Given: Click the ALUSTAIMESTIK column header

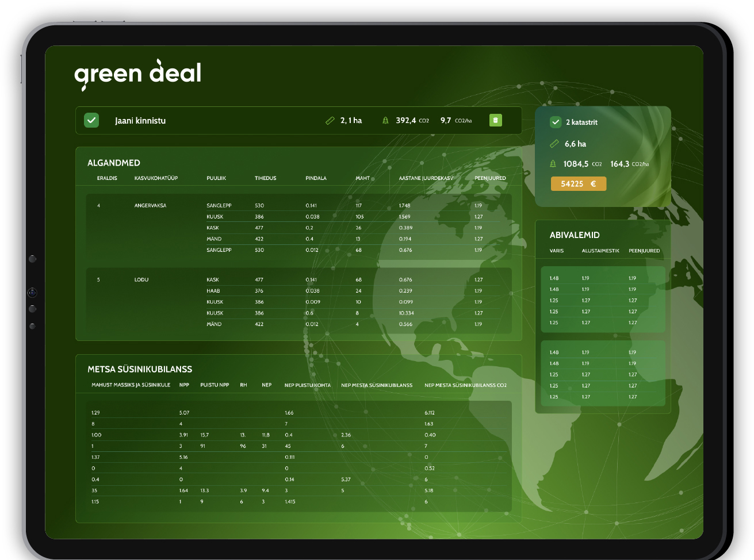Looking at the screenshot, I should tap(600, 251).
